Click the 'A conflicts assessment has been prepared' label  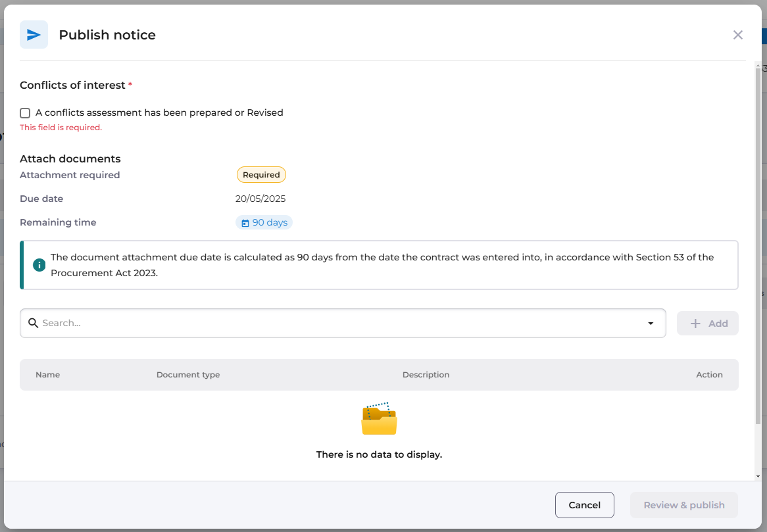(159, 112)
